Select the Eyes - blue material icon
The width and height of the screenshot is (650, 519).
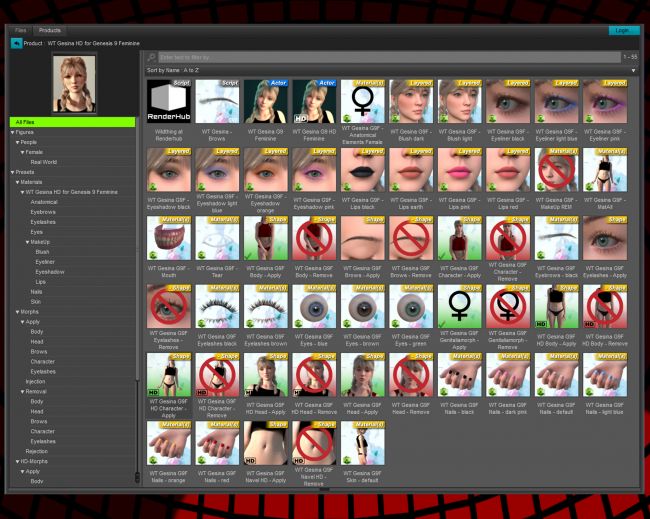pos(314,305)
